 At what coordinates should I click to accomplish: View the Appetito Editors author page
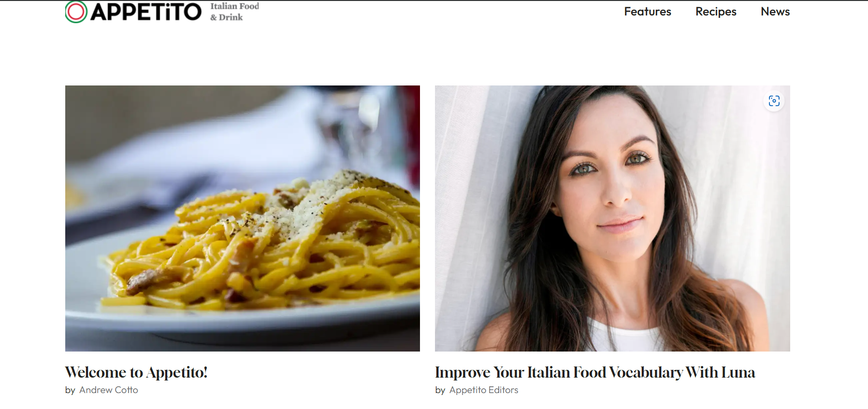pos(484,390)
